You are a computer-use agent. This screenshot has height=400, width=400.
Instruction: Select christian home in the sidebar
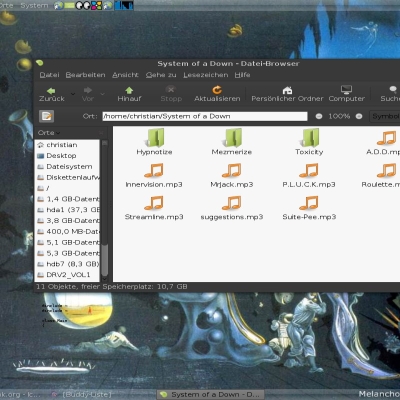pos(67,145)
